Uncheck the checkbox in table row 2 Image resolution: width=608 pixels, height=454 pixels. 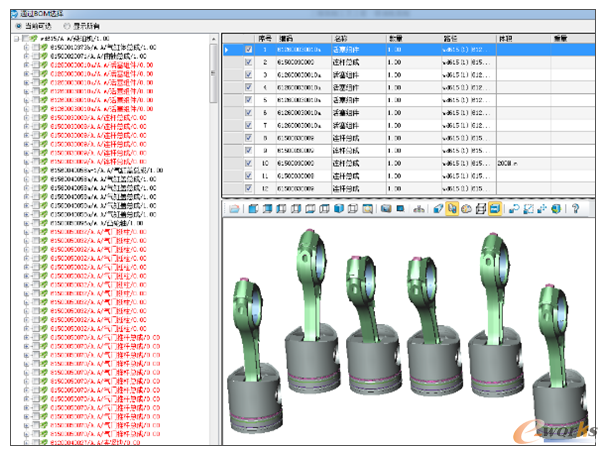pyautogui.click(x=249, y=62)
